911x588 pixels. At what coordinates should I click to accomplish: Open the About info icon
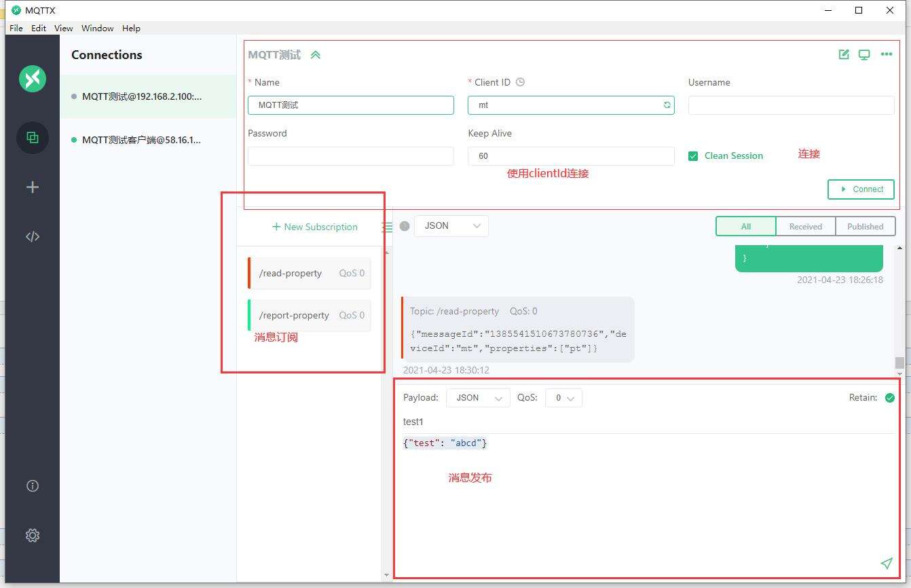pyautogui.click(x=33, y=486)
